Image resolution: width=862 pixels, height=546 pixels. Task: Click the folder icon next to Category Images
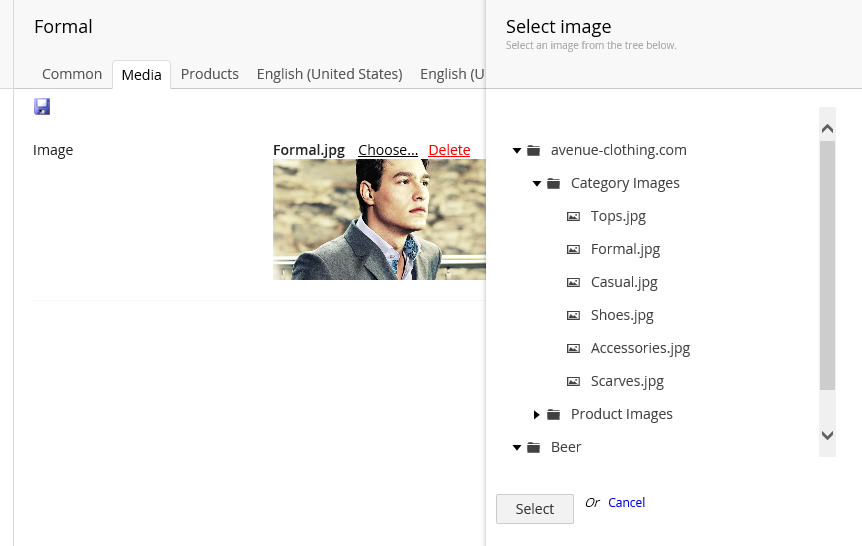tap(554, 183)
